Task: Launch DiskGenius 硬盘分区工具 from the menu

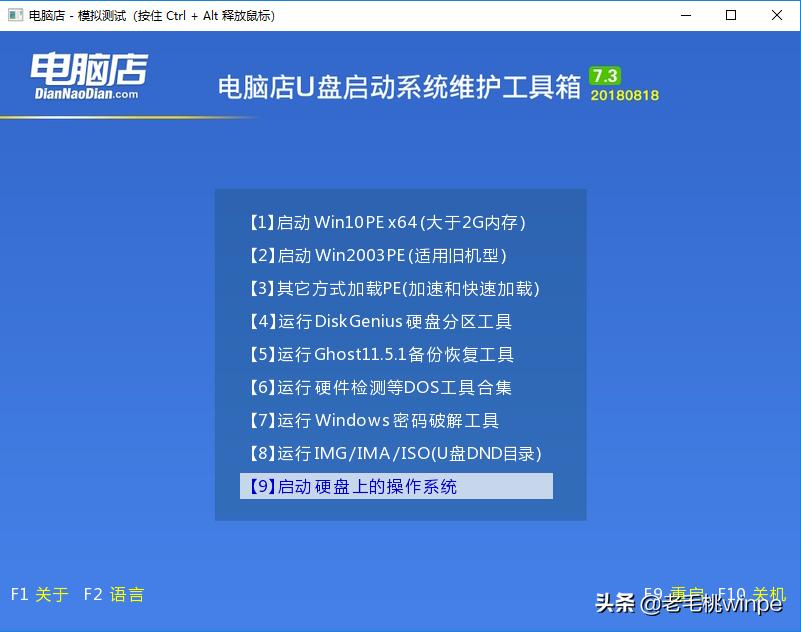Action: (382, 321)
